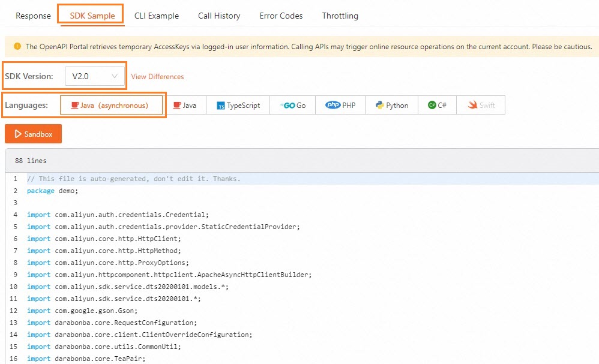Screen dimensions: 599x364
Task: Click the dts20200101.models import line
Action: click(x=128, y=287)
